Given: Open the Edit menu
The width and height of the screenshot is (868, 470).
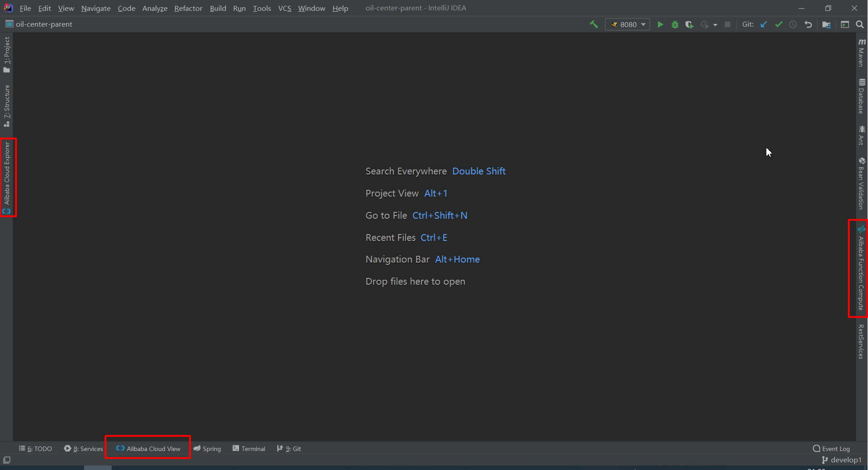Looking at the screenshot, I should (44, 8).
